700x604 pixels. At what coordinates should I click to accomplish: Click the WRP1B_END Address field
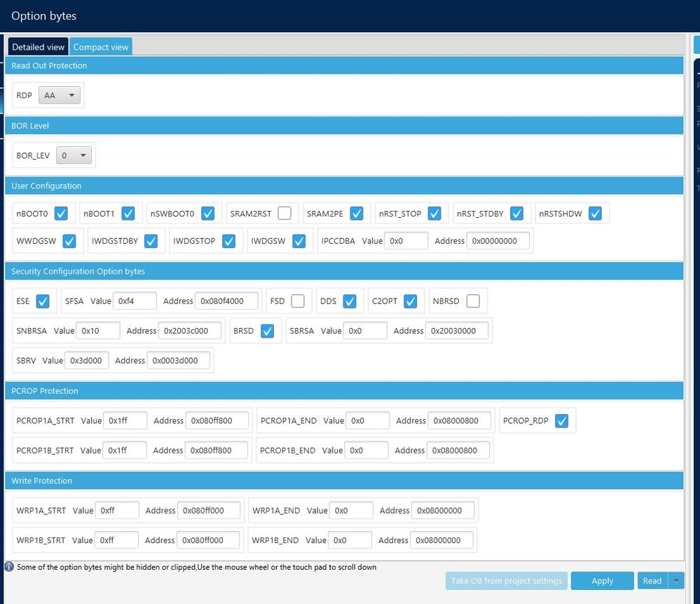click(441, 540)
